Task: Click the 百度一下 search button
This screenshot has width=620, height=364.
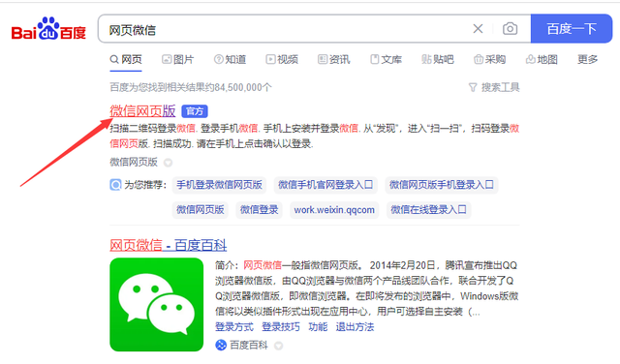Action: pos(572,28)
